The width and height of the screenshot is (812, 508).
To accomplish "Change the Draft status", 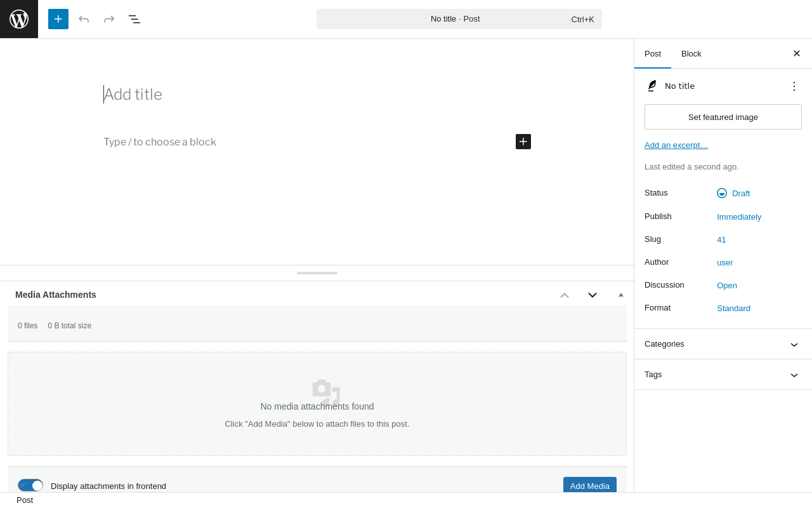I will [x=734, y=193].
